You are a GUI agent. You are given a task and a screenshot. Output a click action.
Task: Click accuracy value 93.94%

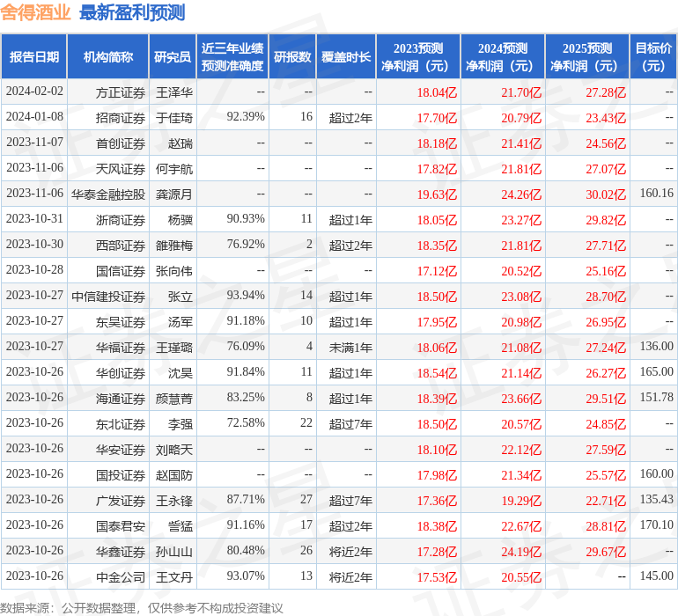coord(246,296)
